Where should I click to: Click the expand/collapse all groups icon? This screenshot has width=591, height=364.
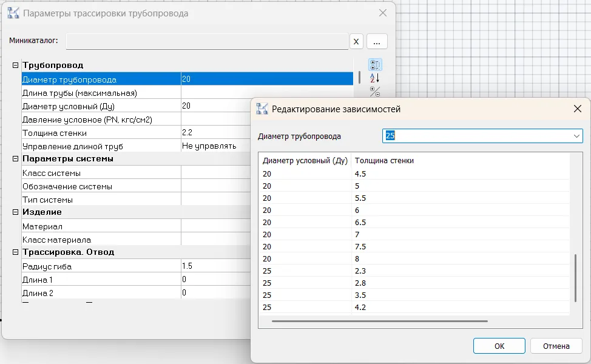click(x=375, y=92)
